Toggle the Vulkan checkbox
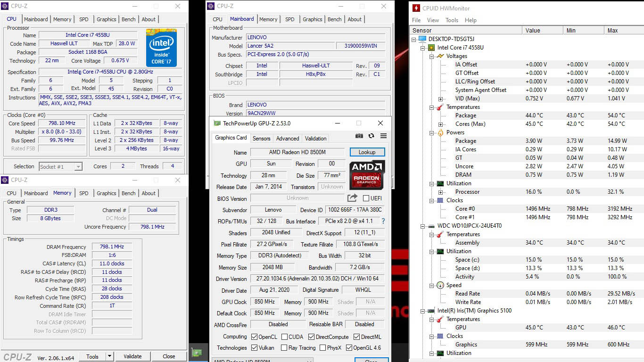Image resolution: width=644 pixels, height=362 pixels. tap(255, 348)
